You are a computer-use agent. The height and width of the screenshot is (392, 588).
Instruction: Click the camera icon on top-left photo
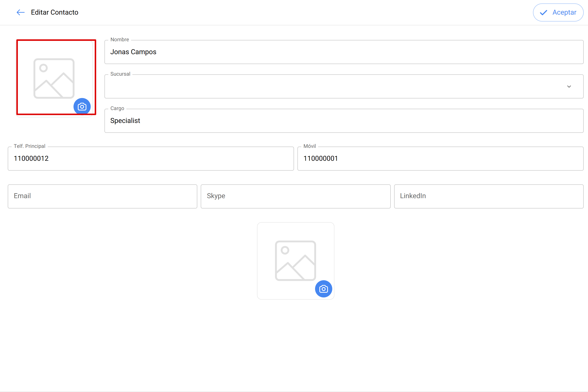coord(82,107)
